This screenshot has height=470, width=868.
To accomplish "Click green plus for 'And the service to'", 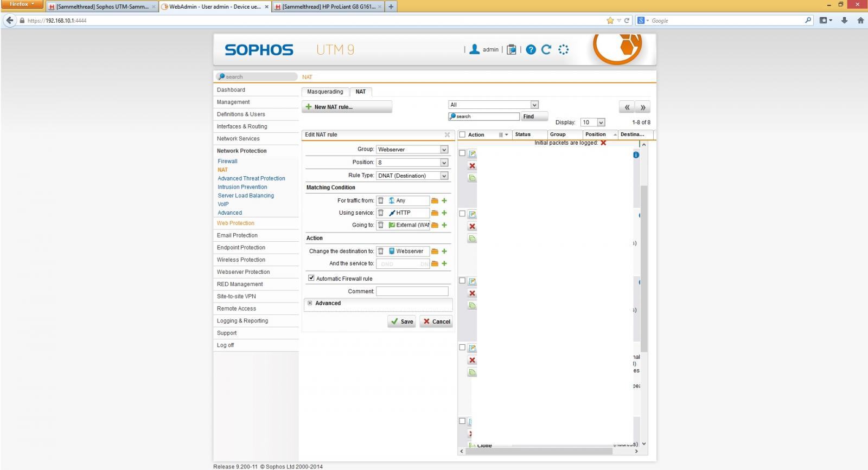I will (x=444, y=263).
